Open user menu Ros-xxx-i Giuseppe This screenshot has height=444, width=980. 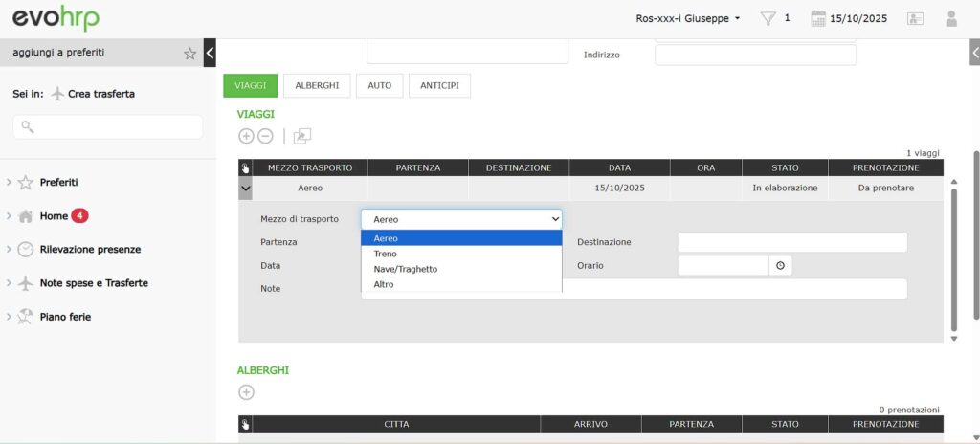pos(688,18)
